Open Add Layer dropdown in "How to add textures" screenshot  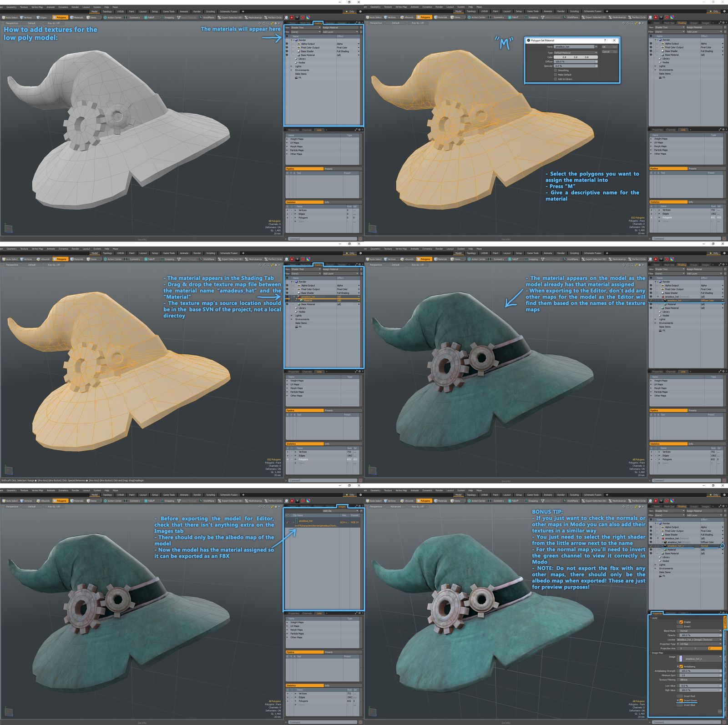(x=340, y=32)
